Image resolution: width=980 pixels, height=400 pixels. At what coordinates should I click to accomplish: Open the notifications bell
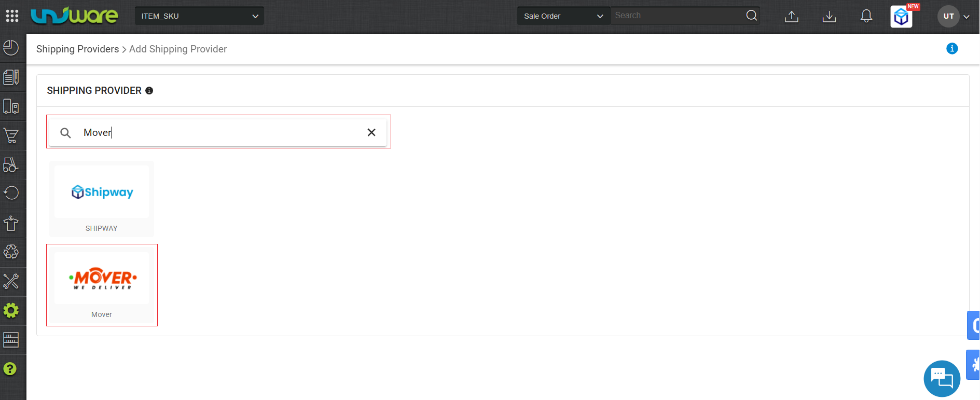point(866,16)
